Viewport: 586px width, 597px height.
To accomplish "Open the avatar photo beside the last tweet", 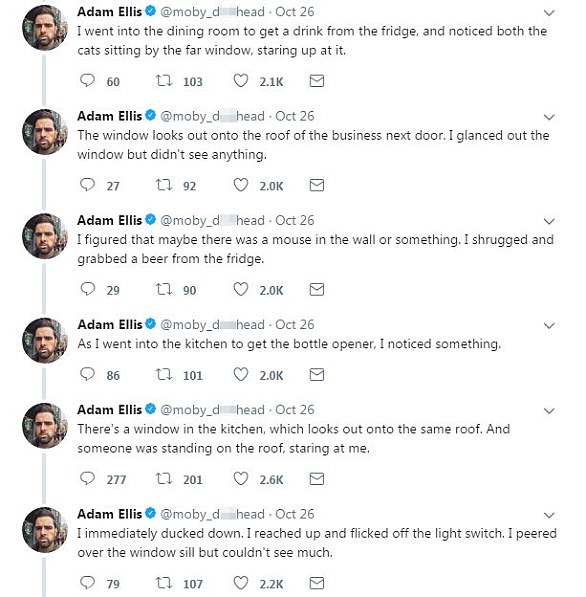I will click(45, 530).
